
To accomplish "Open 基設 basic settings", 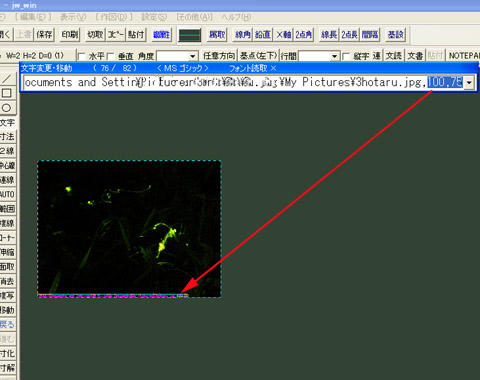I will (x=396, y=34).
